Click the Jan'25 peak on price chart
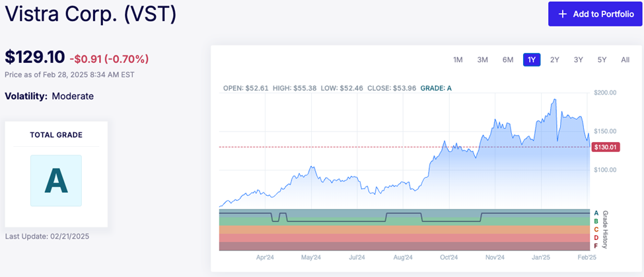Viewport: 644px width, 277px height. click(x=554, y=100)
